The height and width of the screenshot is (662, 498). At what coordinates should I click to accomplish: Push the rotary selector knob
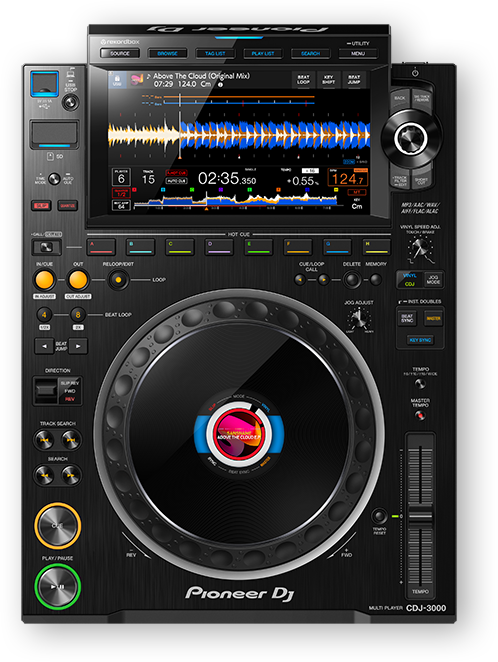point(411,138)
